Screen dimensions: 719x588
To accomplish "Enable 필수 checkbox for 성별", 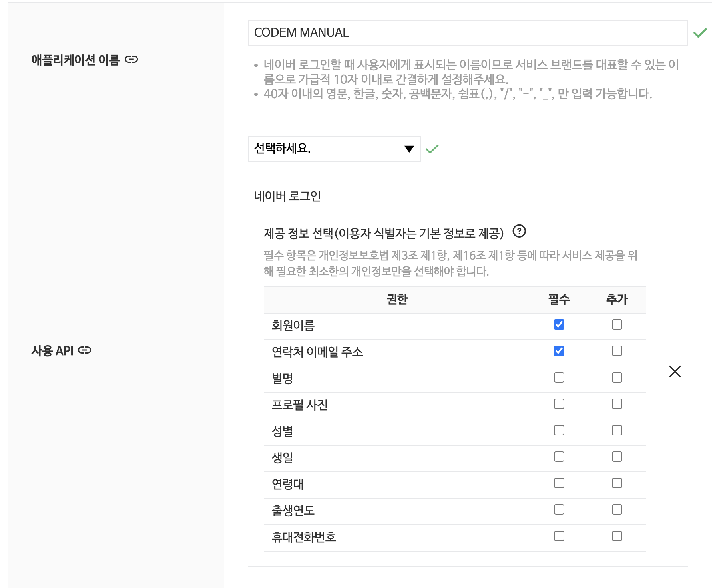I will (559, 430).
